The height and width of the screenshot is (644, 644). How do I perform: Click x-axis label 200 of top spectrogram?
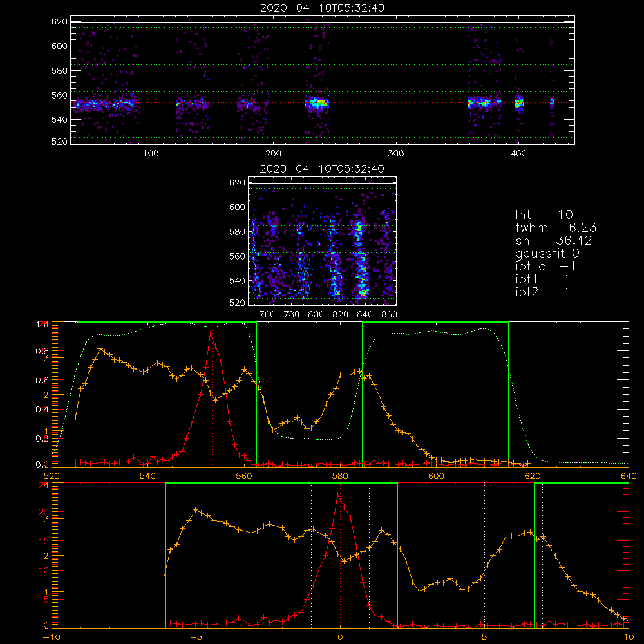[x=273, y=154]
